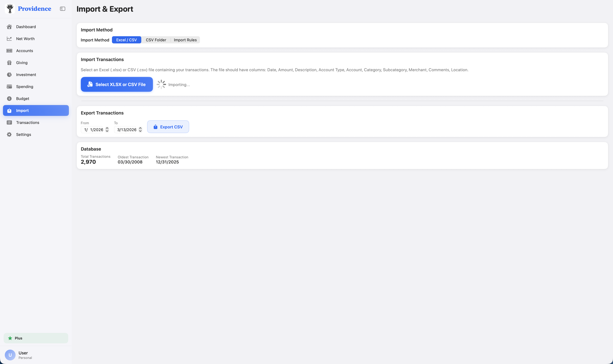This screenshot has height=364, width=613.
Task: Click the To date stepper arrows
Action: 140,130
